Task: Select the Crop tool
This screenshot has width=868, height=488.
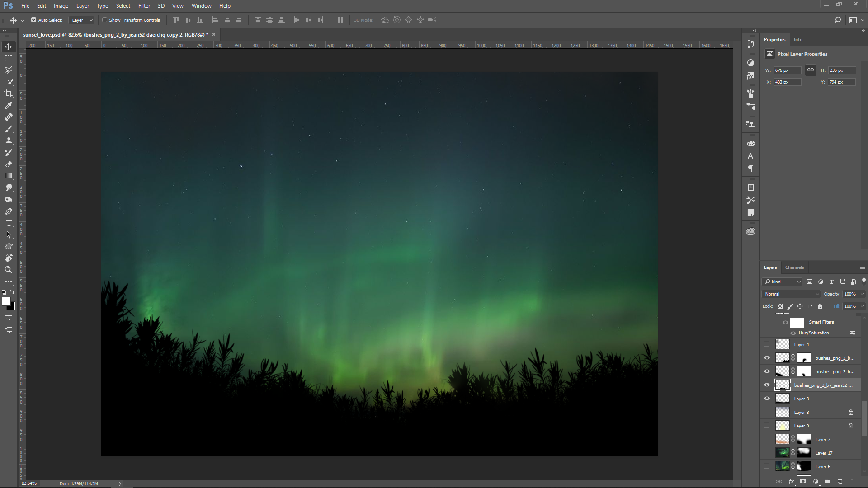Action: click(x=9, y=94)
